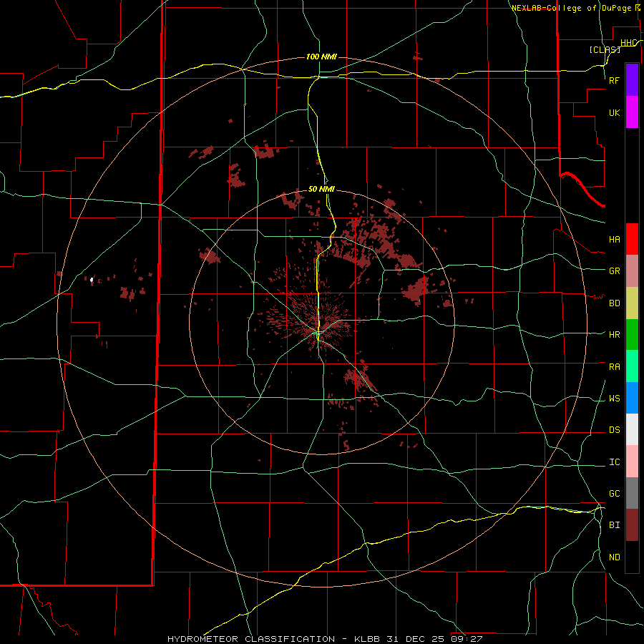This screenshot has width=644, height=644.
Task: Click the GR legend label
Action: tap(614, 271)
